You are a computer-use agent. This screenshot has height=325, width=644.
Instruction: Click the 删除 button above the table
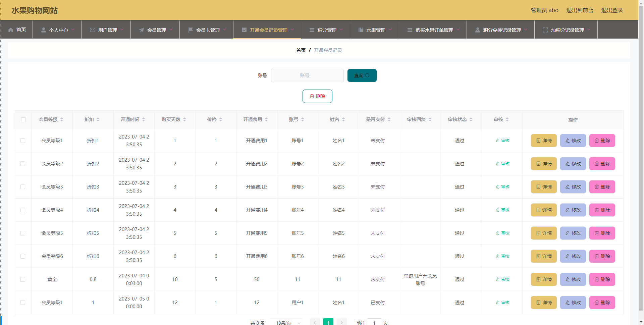(317, 96)
